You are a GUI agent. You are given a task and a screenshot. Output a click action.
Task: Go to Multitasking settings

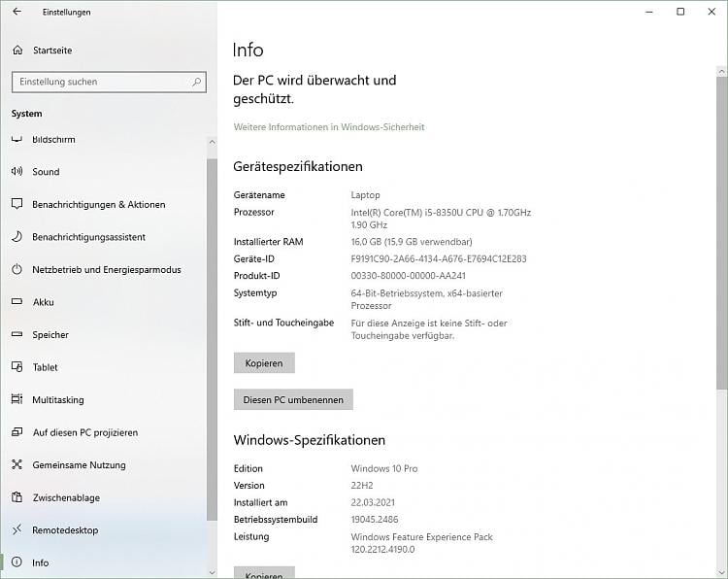pos(57,400)
